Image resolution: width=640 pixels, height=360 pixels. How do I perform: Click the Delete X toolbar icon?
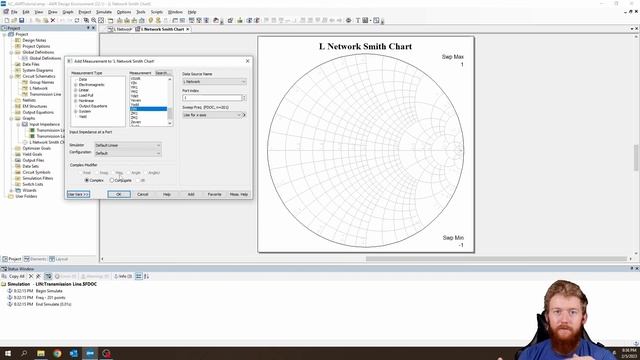click(53, 20)
